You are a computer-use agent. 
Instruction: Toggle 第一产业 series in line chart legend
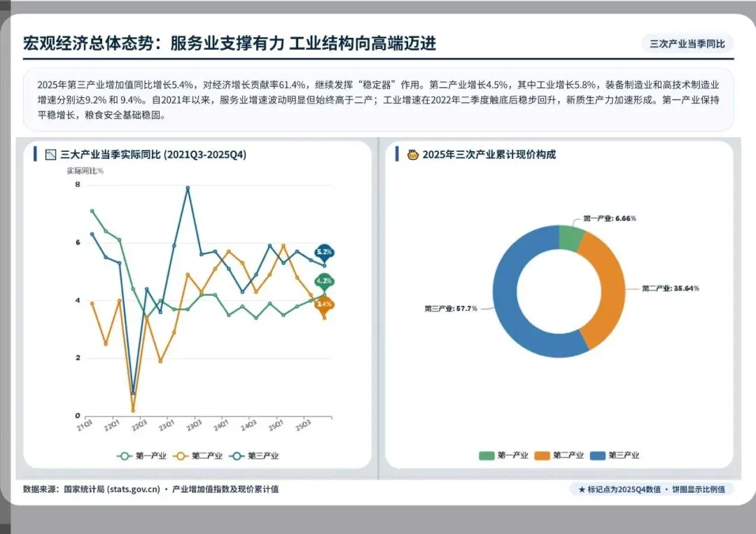pyautogui.click(x=141, y=456)
